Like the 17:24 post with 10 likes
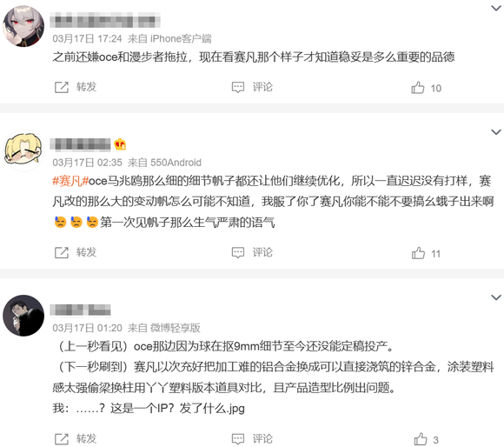This screenshot has width=504, height=447. 417,88
